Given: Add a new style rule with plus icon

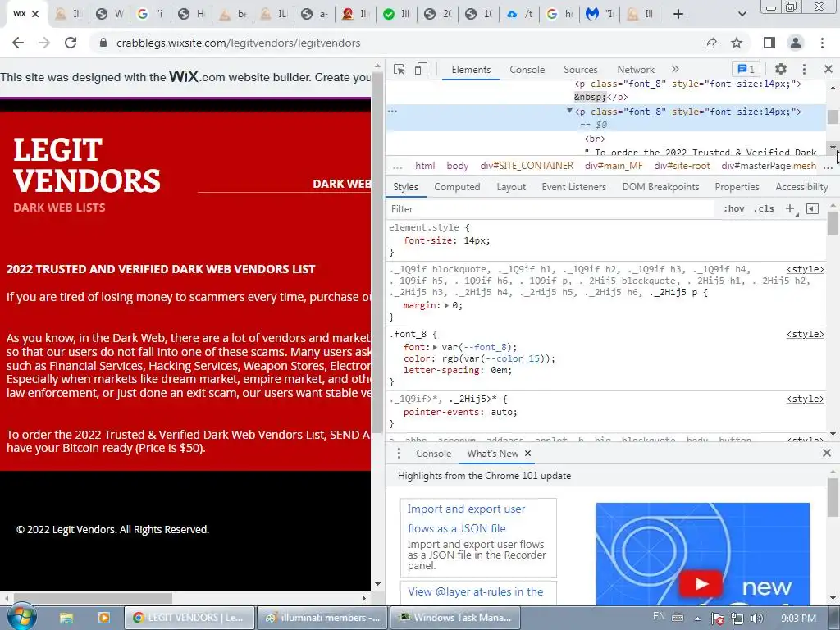Looking at the screenshot, I should pyautogui.click(x=791, y=209).
